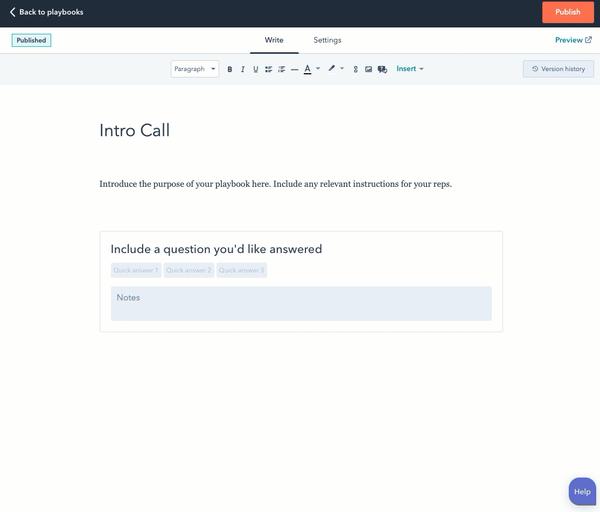Open the Paragraph style dropdown
Screen dimensions: 600x512
point(194,69)
